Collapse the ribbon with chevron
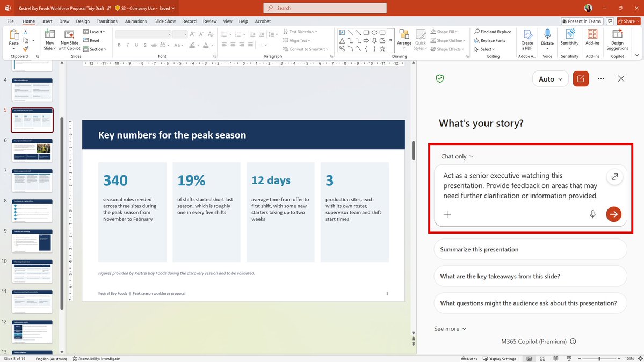Viewport: 644px width, 362px height. coord(637,55)
